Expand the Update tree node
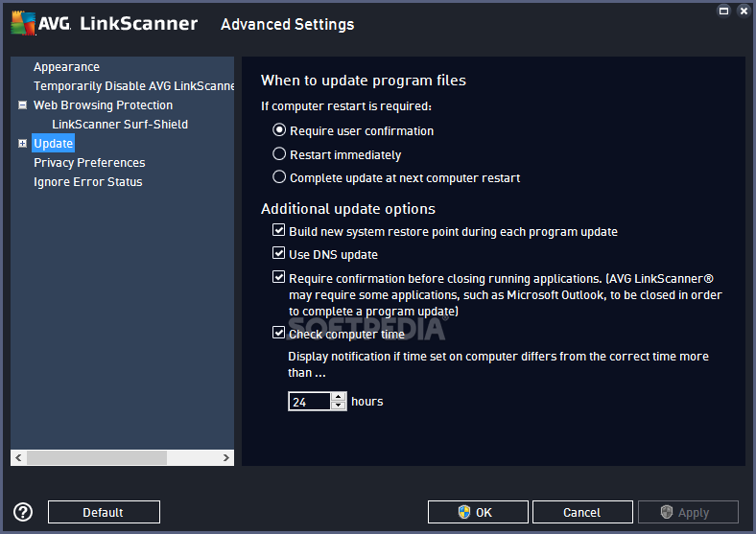756x534 pixels. point(22,144)
